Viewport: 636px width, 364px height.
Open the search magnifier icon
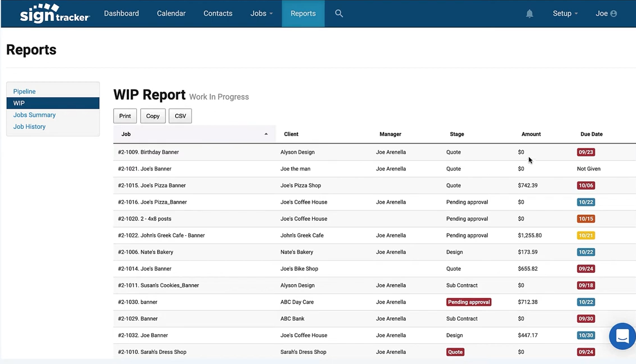339,14
